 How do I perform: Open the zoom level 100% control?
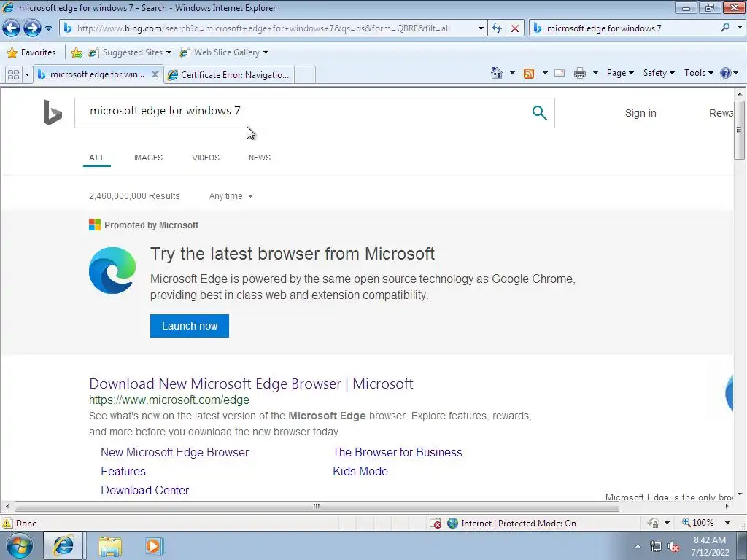point(698,523)
